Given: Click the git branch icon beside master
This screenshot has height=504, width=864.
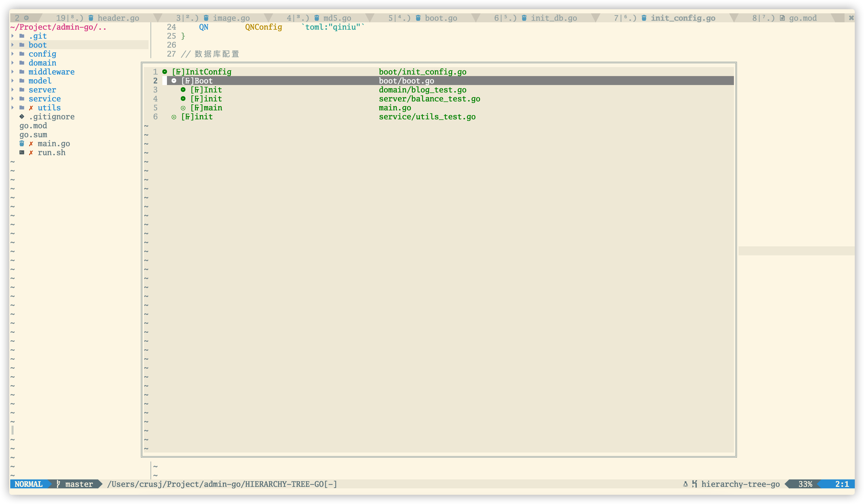Looking at the screenshot, I should (58, 484).
